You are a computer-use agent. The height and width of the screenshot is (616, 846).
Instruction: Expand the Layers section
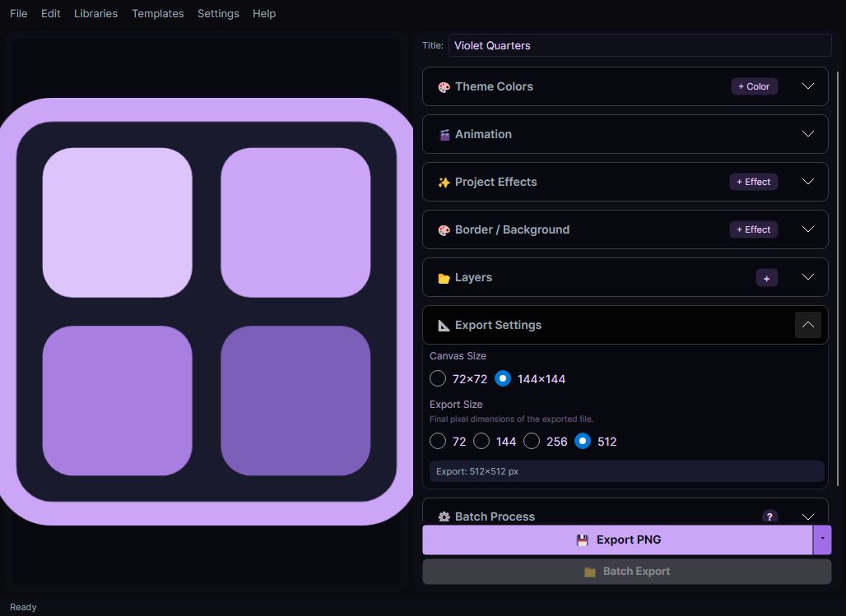coord(807,276)
